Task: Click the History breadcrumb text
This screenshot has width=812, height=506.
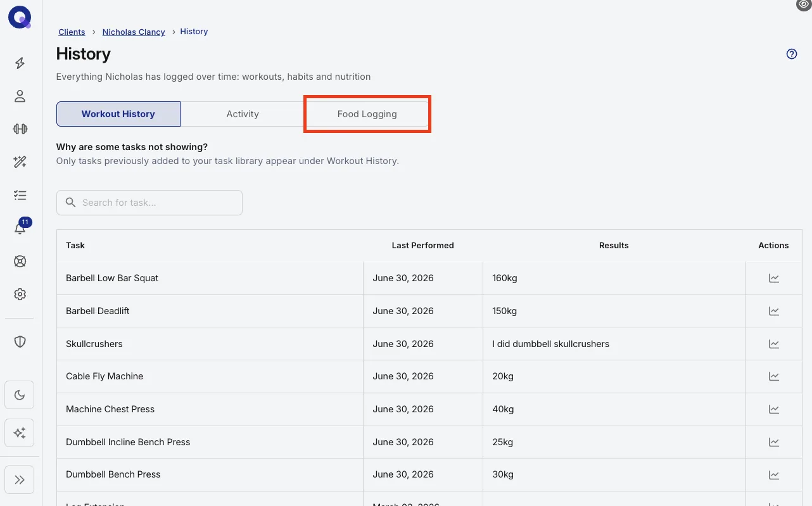Action: [x=194, y=32]
